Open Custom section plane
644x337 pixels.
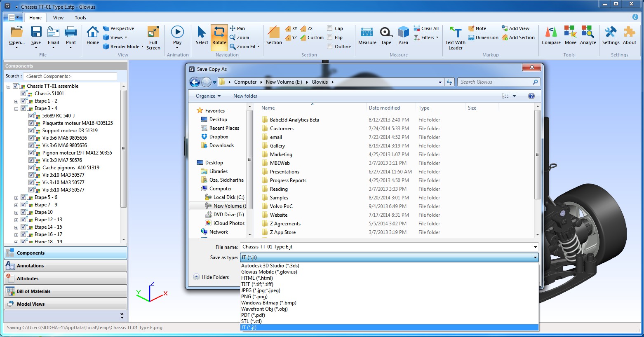tap(312, 37)
